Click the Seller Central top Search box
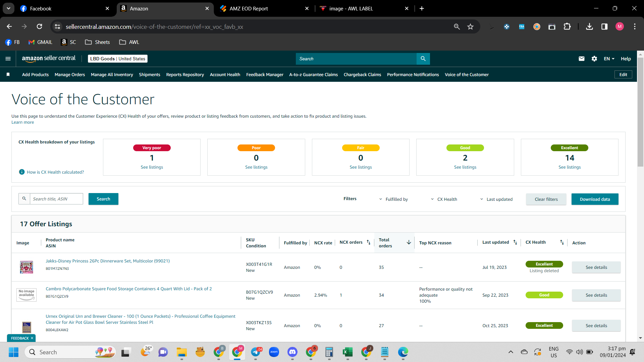Image resolution: width=644 pixels, height=362 pixels. click(x=356, y=59)
